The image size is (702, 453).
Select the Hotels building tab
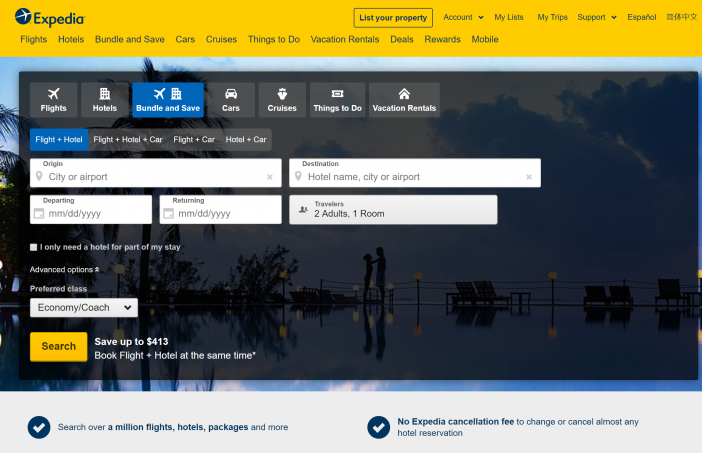[104, 100]
